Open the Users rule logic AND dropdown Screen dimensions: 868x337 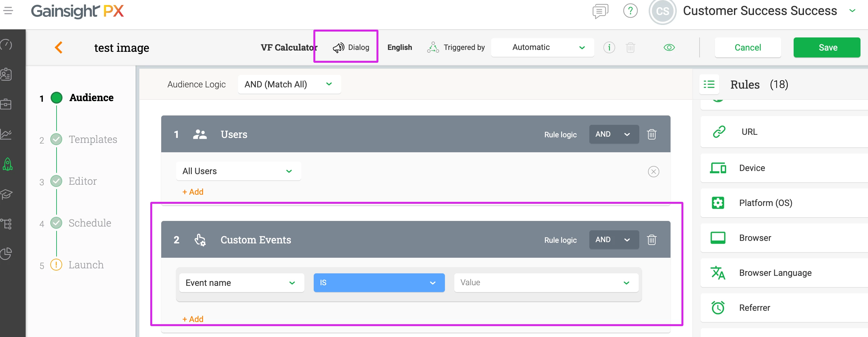pos(614,134)
